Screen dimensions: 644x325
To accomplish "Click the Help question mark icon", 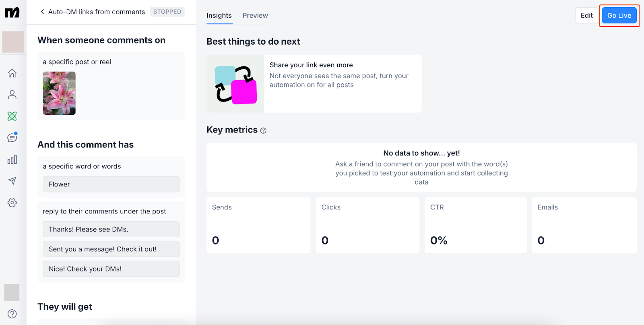I will tap(12, 314).
